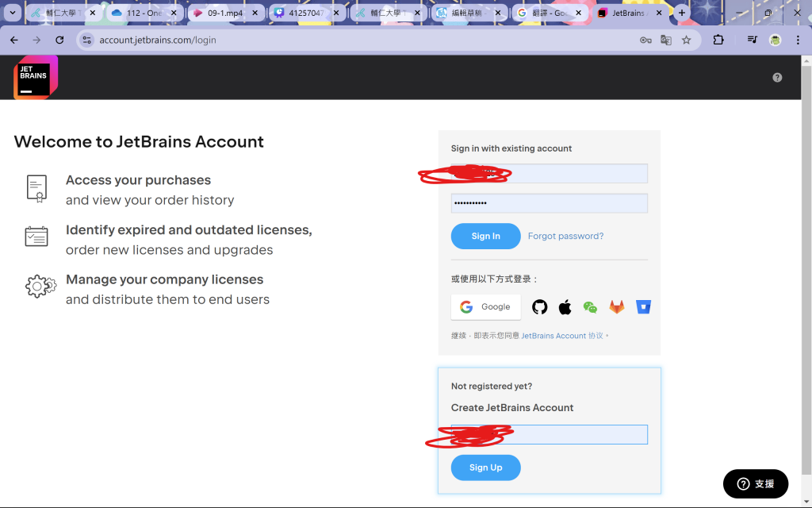Screen dimensions: 812x508
Task: Open the saved passwords key icon
Action: (645, 40)
